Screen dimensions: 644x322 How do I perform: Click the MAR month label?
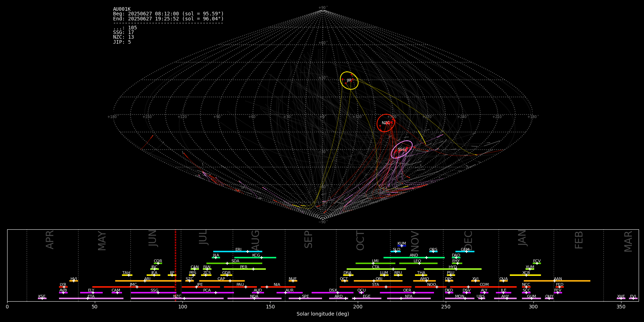628,241
